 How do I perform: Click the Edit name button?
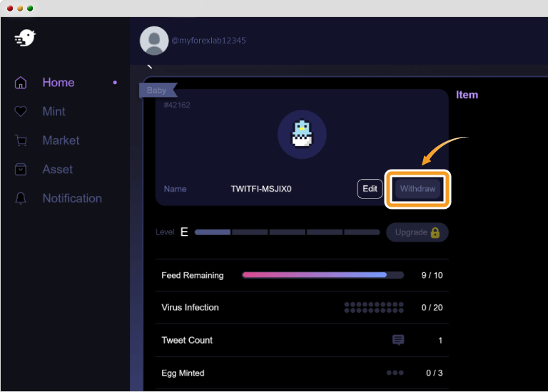click(x=370, y=189)
